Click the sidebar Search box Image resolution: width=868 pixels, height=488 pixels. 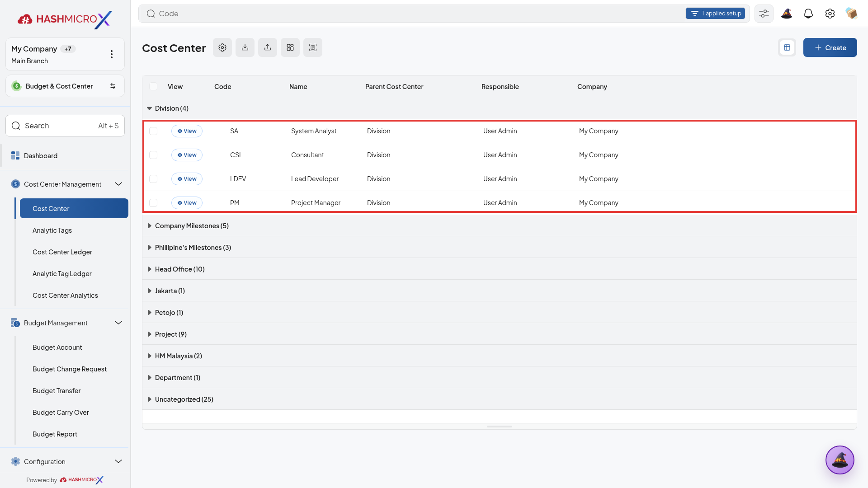(x=65, y=126)
